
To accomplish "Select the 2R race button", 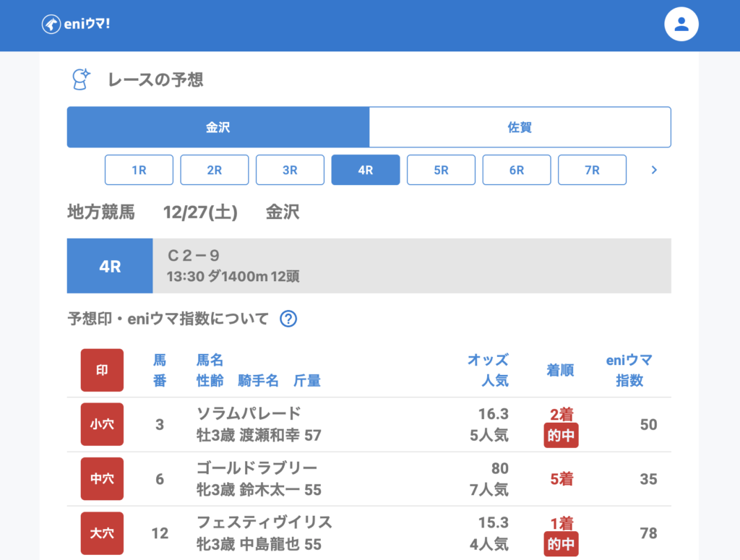I will pyautogui.click(x=215, y=170).
